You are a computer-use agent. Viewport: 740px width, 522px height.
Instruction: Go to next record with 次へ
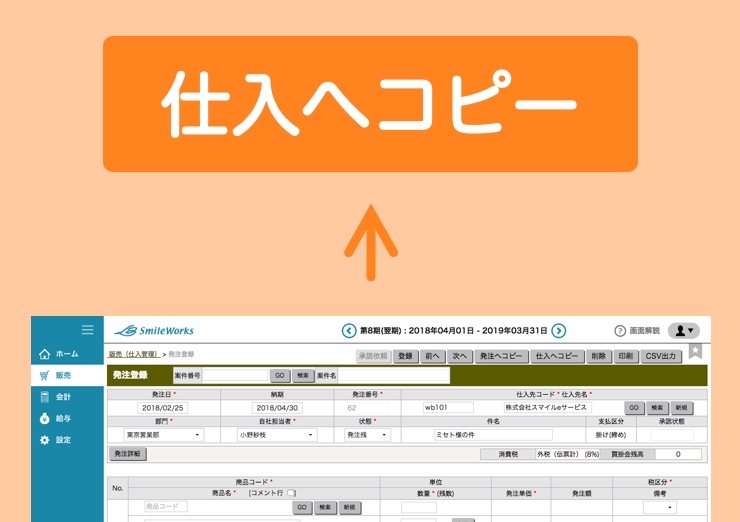click(460, 356)
